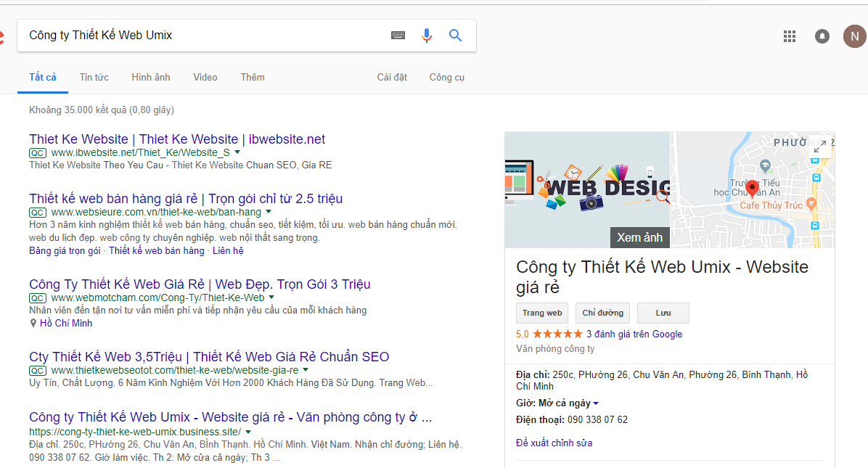
Task: Click the Chỉ đường directions button
Action: pyautogui.click(x=603, y=313)
